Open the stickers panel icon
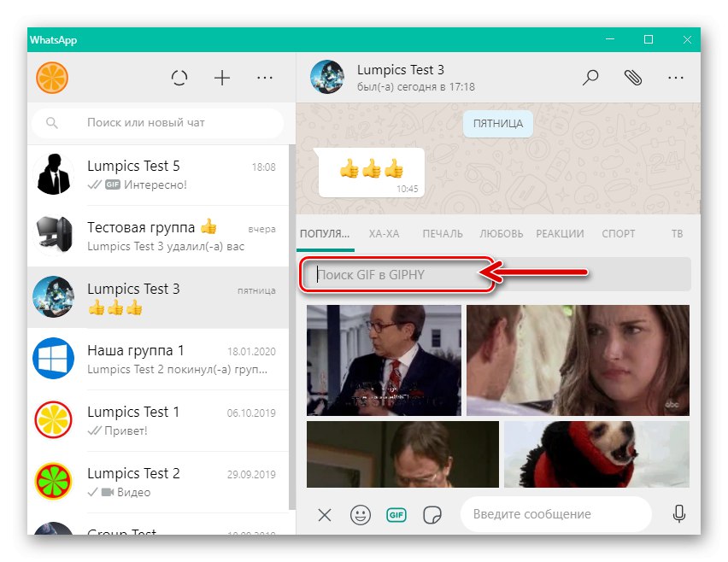728x562 pixels. [432, 514]
